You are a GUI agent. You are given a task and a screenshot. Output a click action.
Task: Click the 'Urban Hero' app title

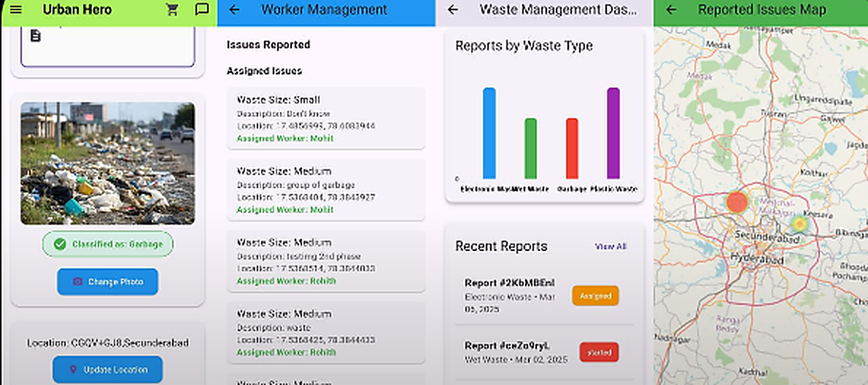tap(77, 10)
